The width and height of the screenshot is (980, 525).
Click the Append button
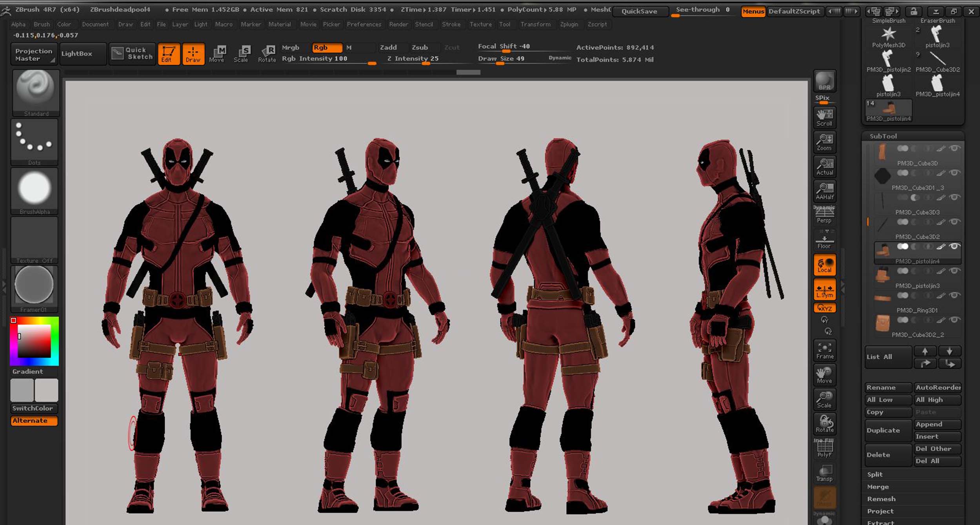pyautogui.click(x=937, y=424)
